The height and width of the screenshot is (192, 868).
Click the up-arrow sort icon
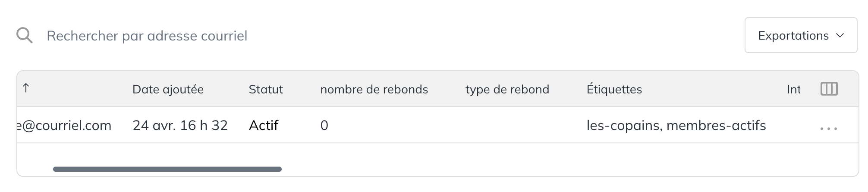coord(26,88)
